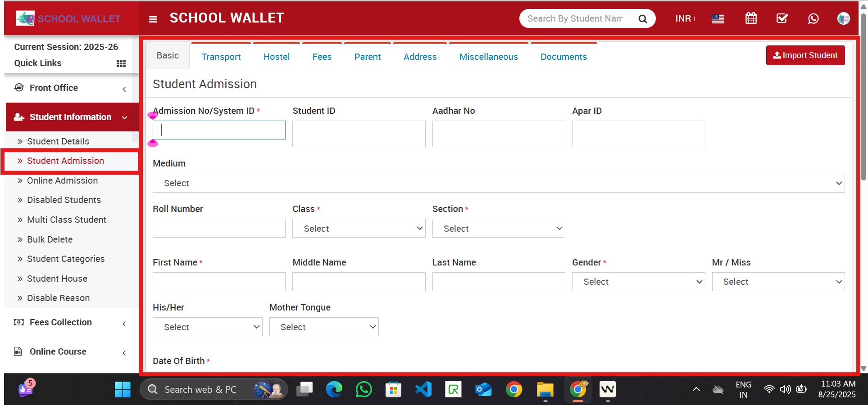Open Outlook from the taskbar
Viewport: 868px width, 405px height.
click(x=483, y=389)
